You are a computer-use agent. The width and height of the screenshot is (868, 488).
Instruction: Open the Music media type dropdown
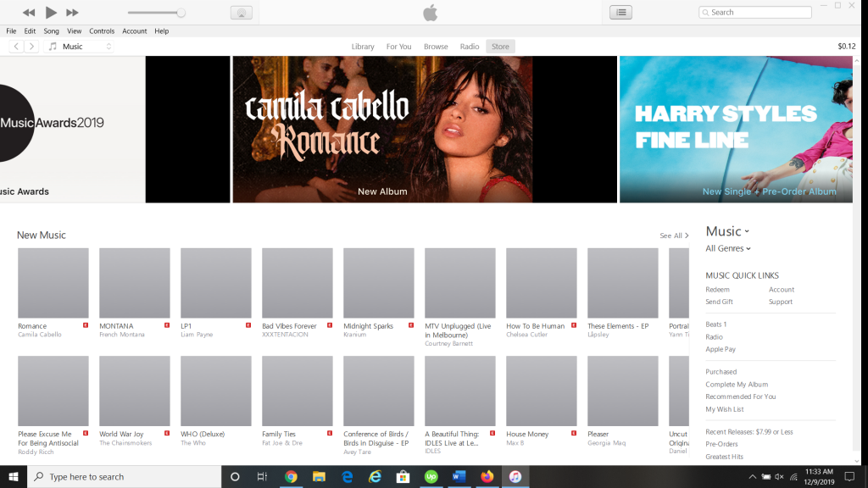(79, 47)
